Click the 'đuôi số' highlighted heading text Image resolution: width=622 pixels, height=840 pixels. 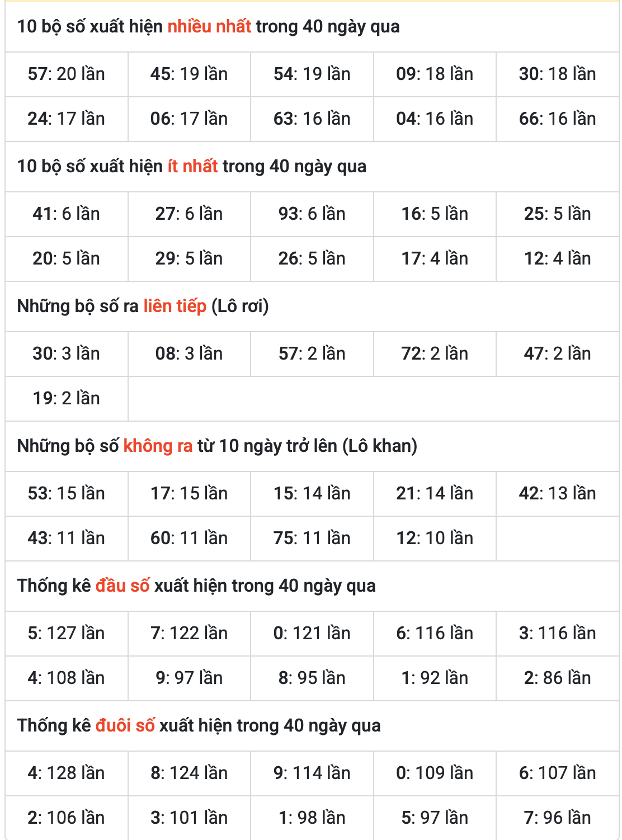[125, 725]
